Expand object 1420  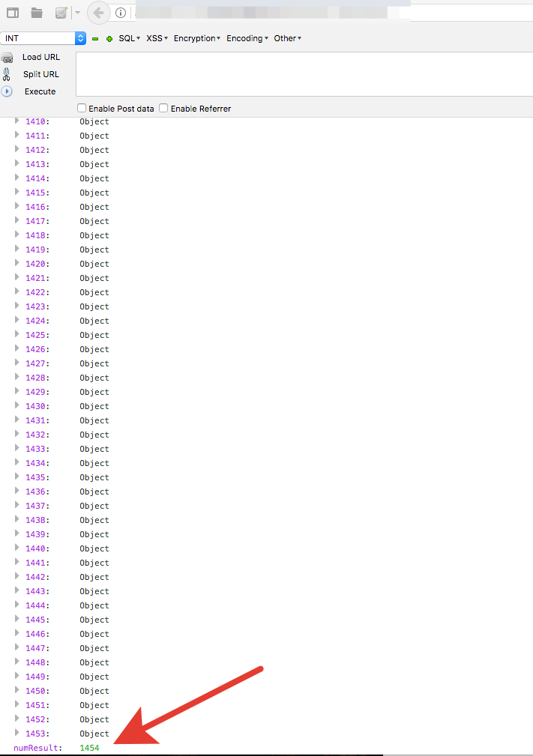(x=17, y=263)
